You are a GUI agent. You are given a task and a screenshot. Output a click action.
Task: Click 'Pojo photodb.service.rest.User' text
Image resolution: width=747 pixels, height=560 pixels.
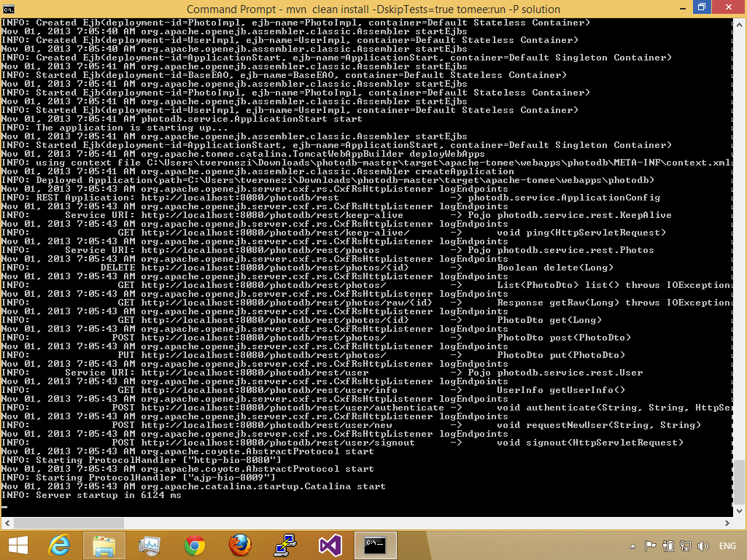click(555, 373)
